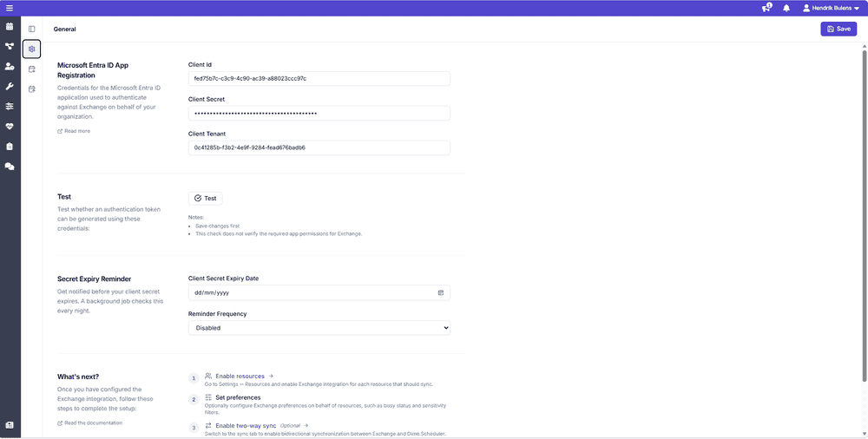868x439 pixels.
Task: Toggle the secondary sidebar panel icon
Action: 31,29
